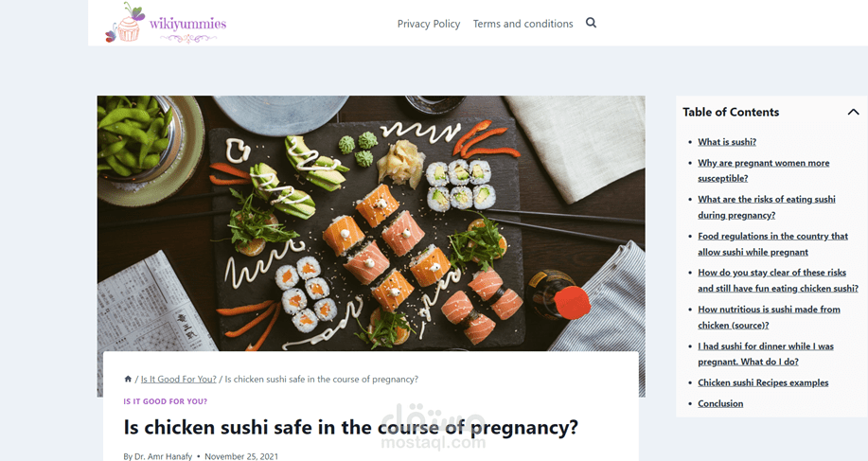The width and height of the screenshot is (868, 461).
Task: Click the Table of Contents heading
Action: (x=730, y=112)
